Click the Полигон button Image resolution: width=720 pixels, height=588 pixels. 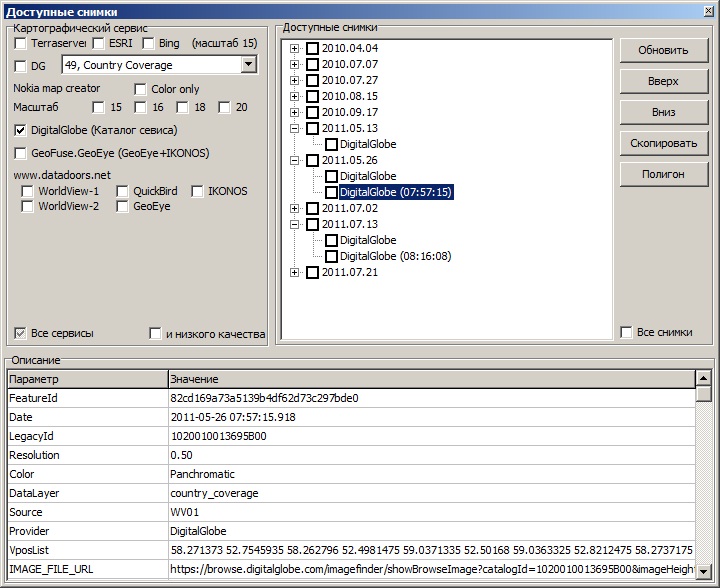(663, 174)
